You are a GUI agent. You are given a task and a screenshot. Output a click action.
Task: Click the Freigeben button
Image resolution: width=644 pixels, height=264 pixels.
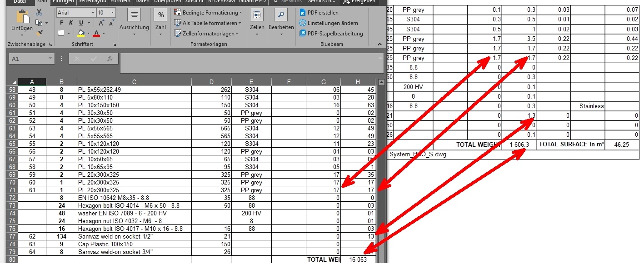coord(360,2)
